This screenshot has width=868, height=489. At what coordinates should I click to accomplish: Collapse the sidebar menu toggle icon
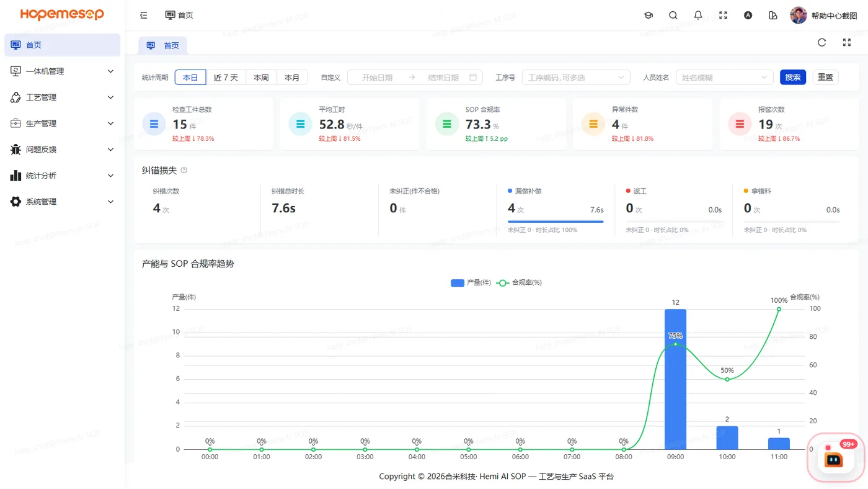point(144,15)
